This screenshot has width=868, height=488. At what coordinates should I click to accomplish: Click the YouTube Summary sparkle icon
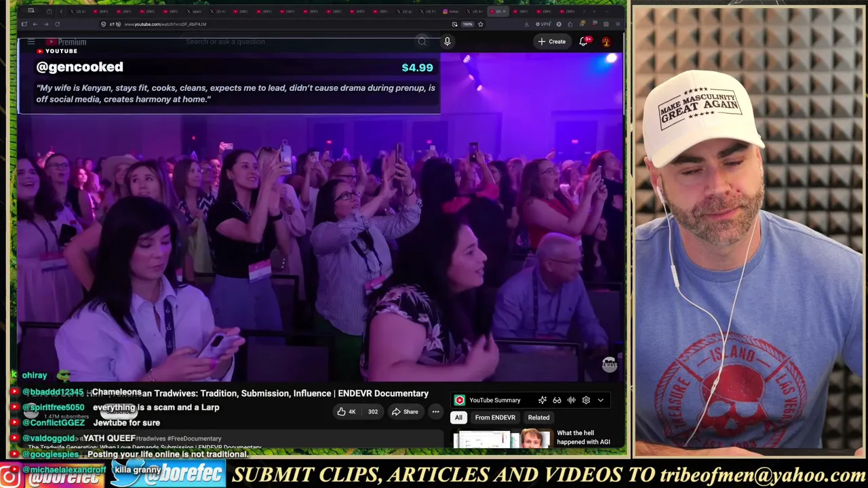tap(542, 401)
